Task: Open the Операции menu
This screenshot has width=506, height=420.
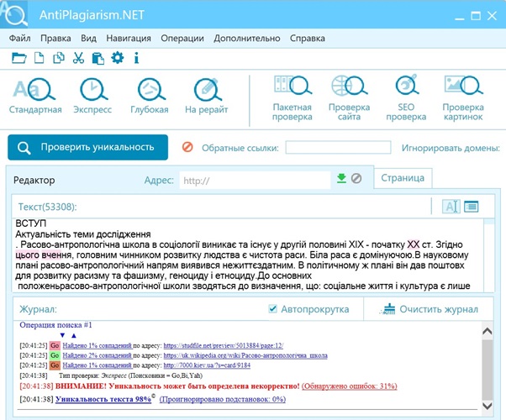Action: click(182, 38)
